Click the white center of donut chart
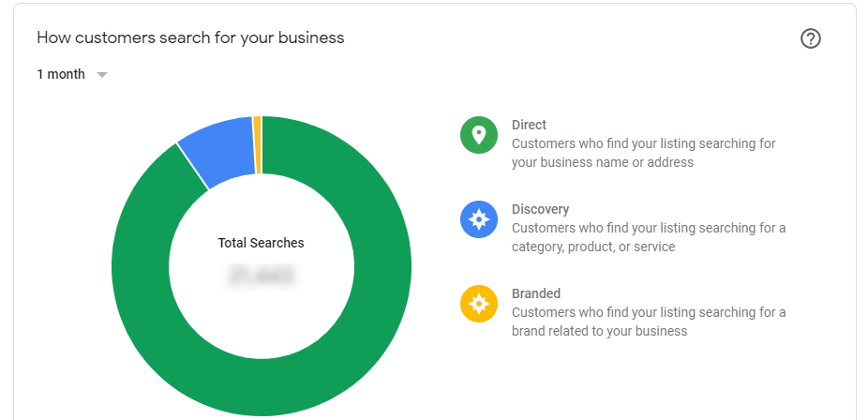The height and width of the screenshot is (420, 868). coord(261,309)
